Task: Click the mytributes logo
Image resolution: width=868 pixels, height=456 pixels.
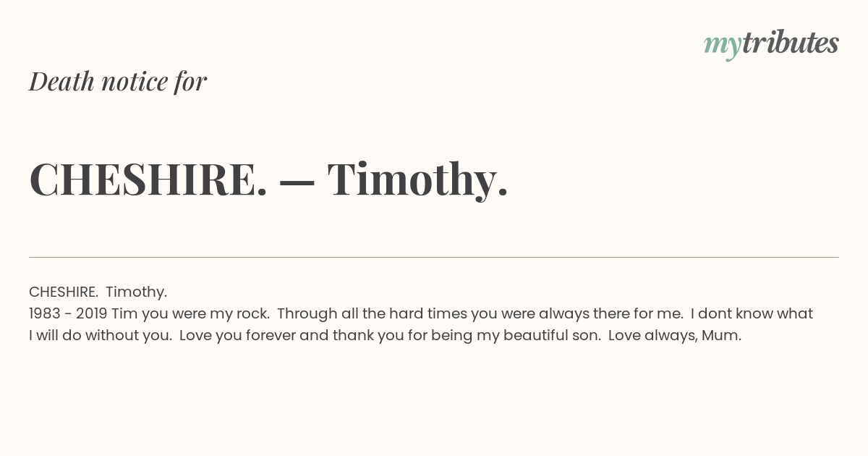Action: [x=771, y=44]
